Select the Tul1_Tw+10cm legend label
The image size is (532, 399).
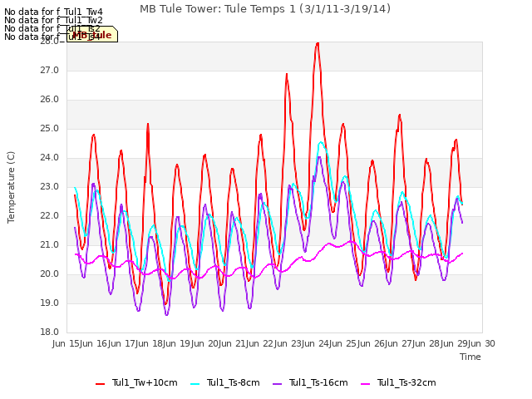coord(145,382)
